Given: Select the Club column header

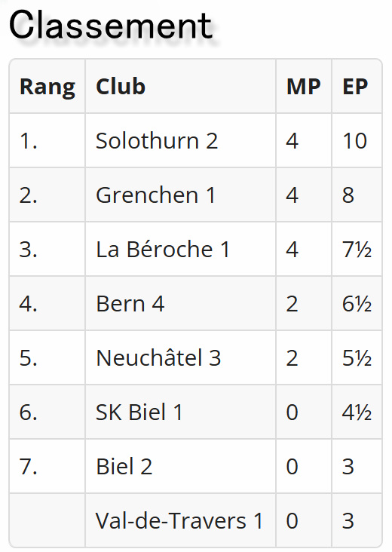Looking at the screenshot, I should point(180,87).
